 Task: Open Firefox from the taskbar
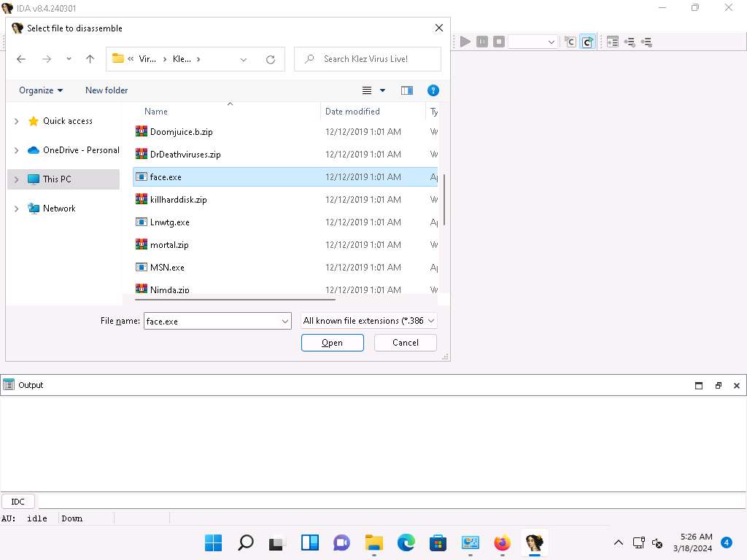[x=502, y=542]
